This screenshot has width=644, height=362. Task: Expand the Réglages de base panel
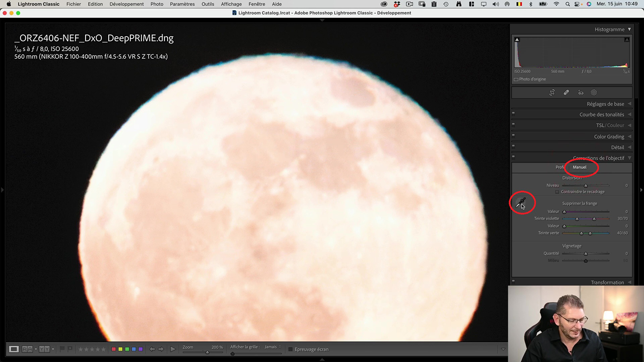(605, 104)
